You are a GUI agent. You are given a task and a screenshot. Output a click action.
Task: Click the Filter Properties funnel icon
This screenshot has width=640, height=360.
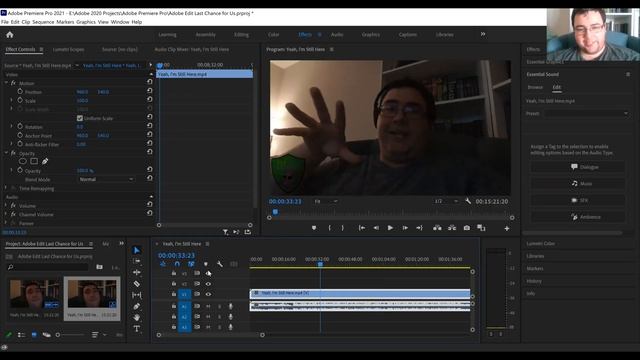click(x=225, y=232)
